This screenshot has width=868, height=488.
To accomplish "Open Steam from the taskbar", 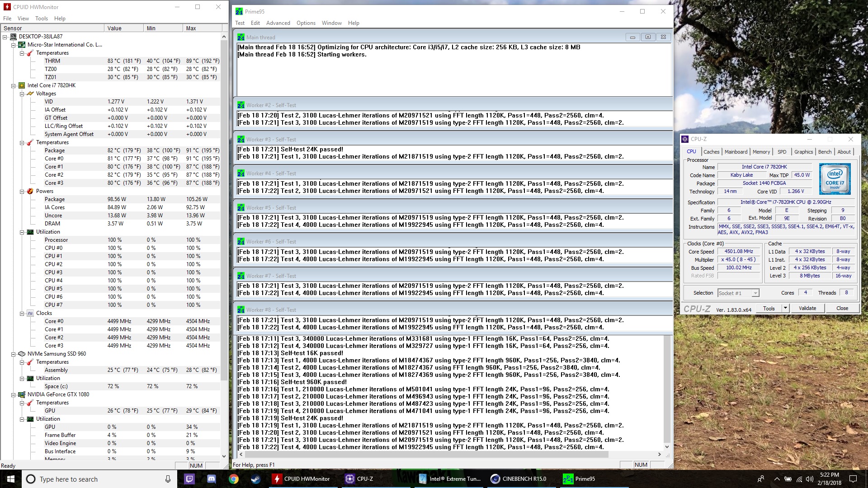I will pos(255,479).
